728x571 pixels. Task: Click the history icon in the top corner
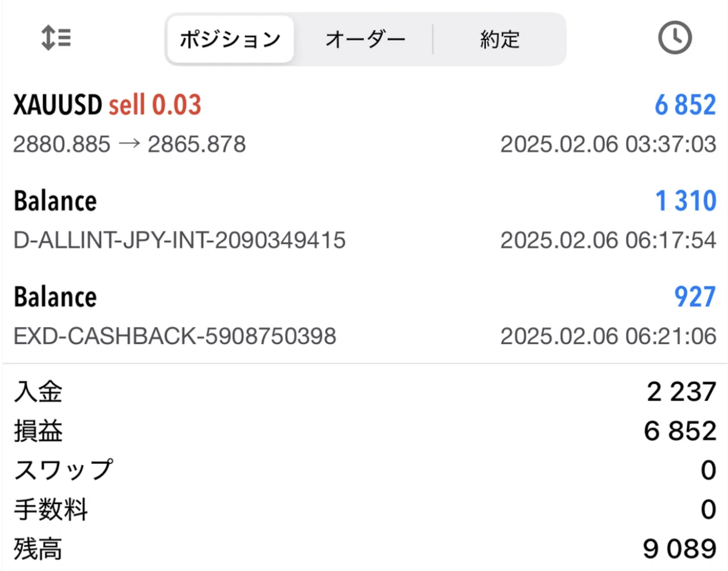[675, 38]
